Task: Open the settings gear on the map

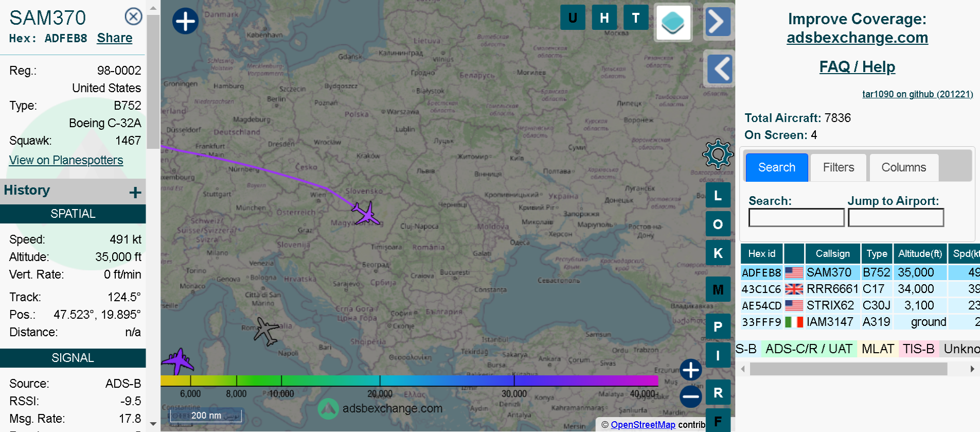Action: click(x=718, y=154)
